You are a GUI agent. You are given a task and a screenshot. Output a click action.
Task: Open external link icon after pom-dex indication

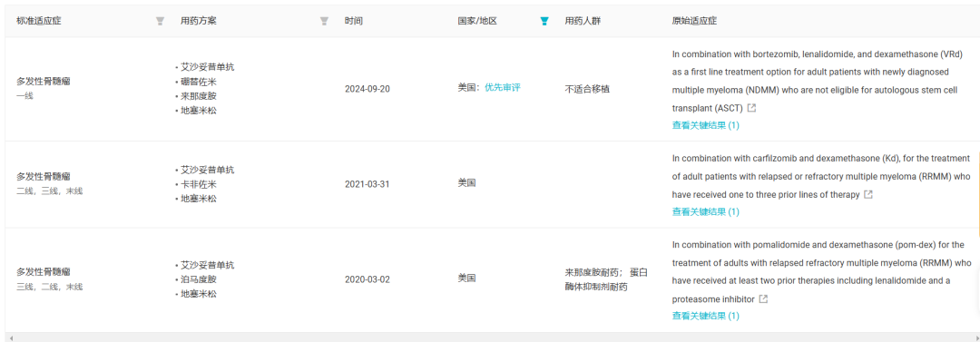pos(763,298)
